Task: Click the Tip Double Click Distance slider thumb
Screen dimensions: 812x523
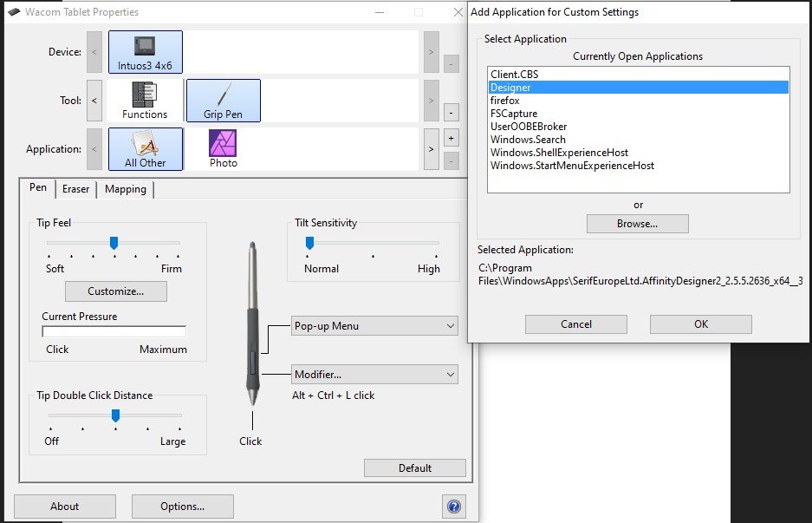Action: [x=116, y=415]
